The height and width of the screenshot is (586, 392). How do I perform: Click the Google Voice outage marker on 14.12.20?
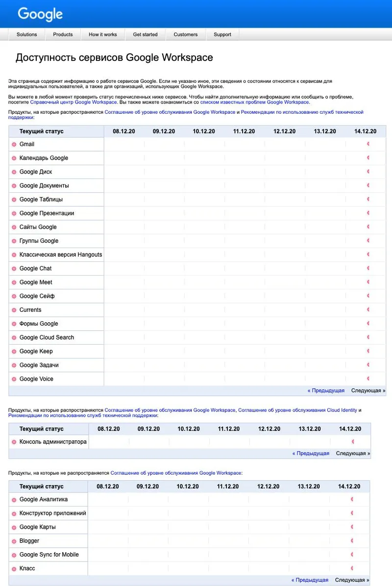coord(368,379)
